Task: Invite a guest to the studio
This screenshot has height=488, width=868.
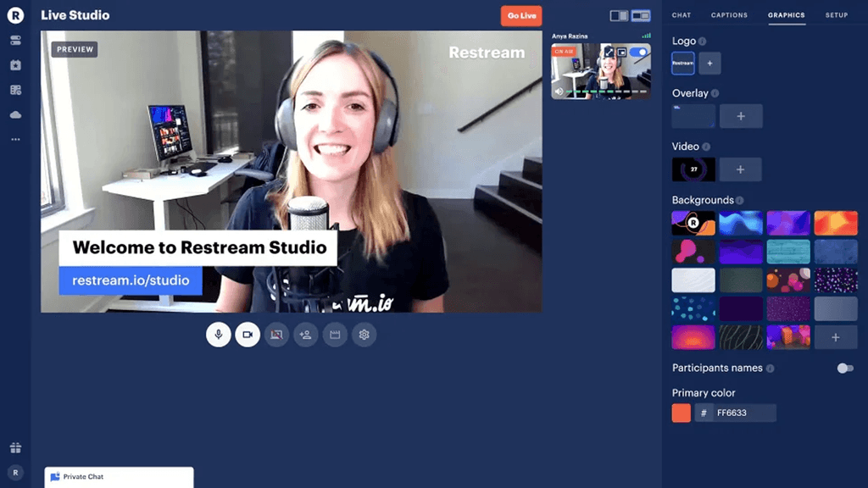Action: (x=305, y=335)
